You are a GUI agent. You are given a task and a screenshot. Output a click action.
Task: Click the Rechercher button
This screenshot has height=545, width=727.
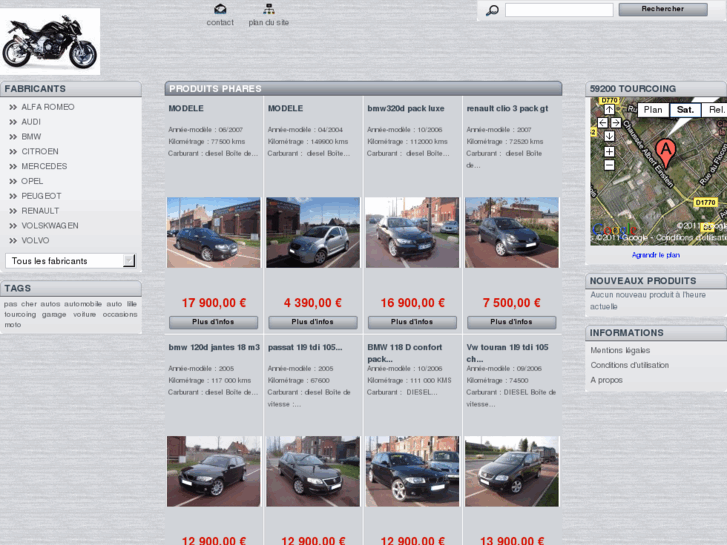663,9
